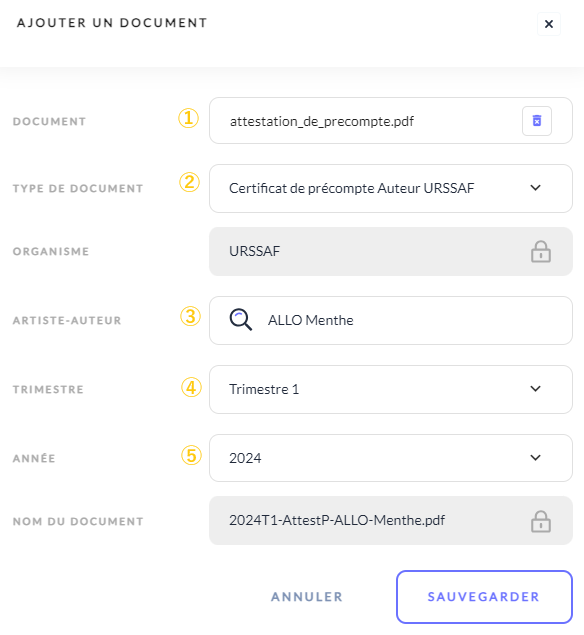This screenshot has width=584, height=635.
Task: Select the Trimestre 1 value text
Action: pos(264,389)
